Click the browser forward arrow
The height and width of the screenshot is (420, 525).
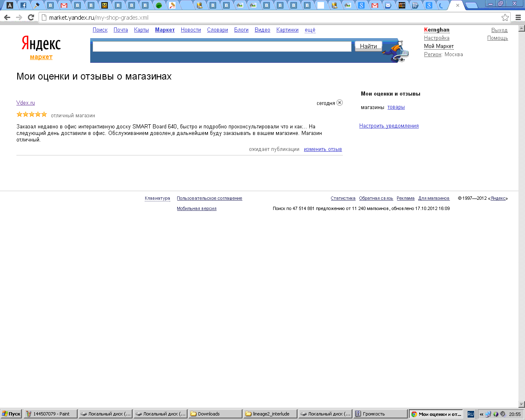pyautogui.click(x=19, y=18)
